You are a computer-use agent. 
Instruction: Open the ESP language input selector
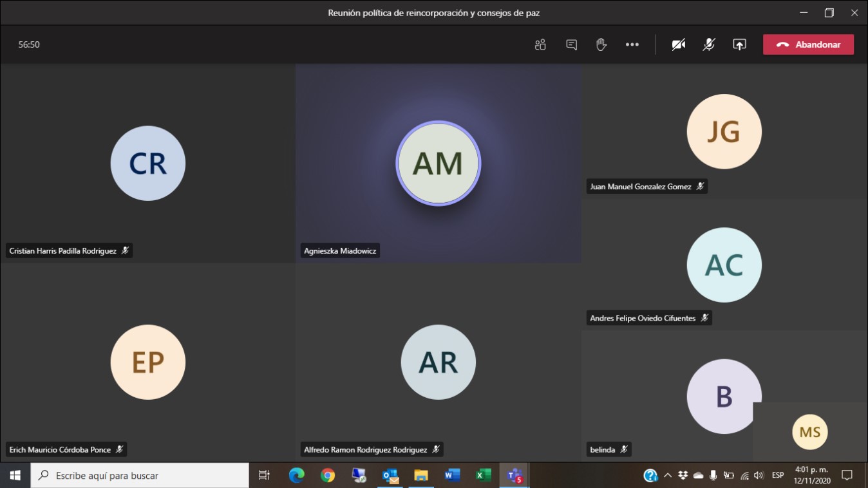coord(778,475)
